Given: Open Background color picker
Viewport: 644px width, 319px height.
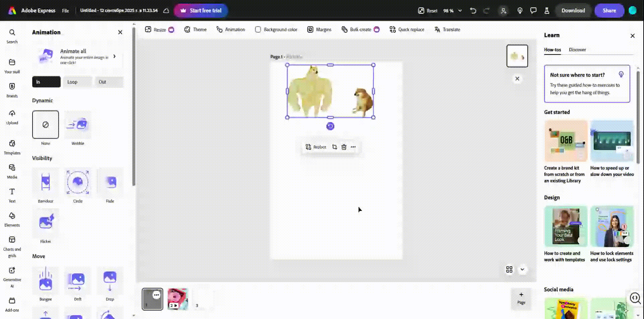Looking at the screenshot, I should click(276, 29).
